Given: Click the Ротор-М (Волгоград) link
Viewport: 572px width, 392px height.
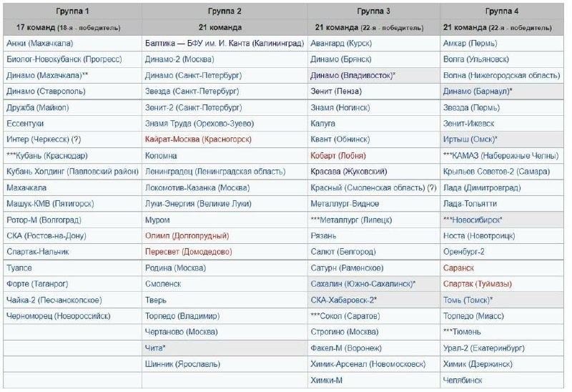Looking at the screenshot, I should click(x=43, y=220).
